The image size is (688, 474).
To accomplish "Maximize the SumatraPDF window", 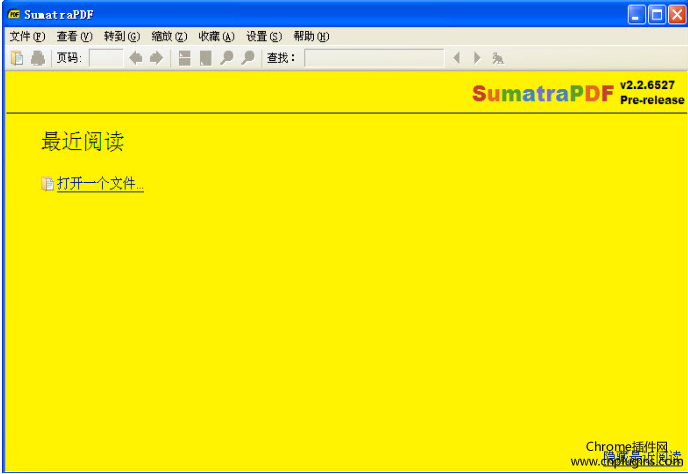I will click(x=657, y=15).
